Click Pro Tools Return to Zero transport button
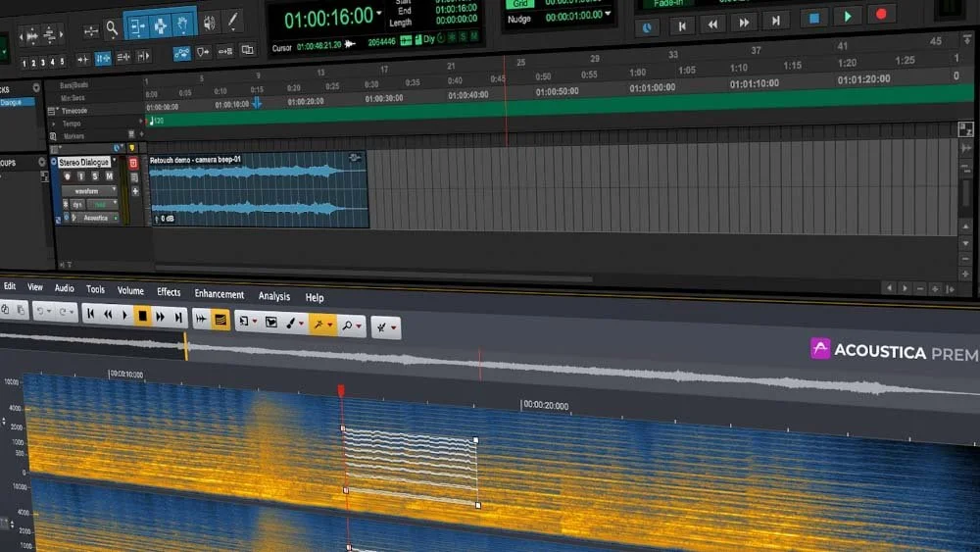The height and width of the screenshot is (552, 980). [682, 25]
